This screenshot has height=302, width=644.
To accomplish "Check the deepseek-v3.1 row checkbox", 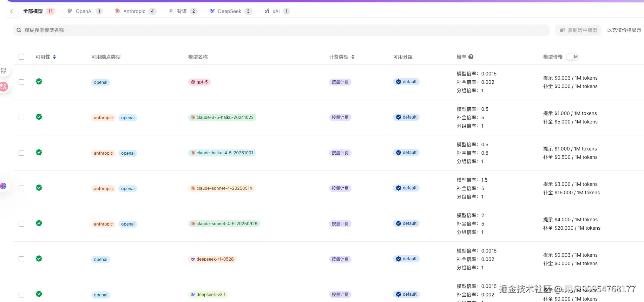I will 21,295.
